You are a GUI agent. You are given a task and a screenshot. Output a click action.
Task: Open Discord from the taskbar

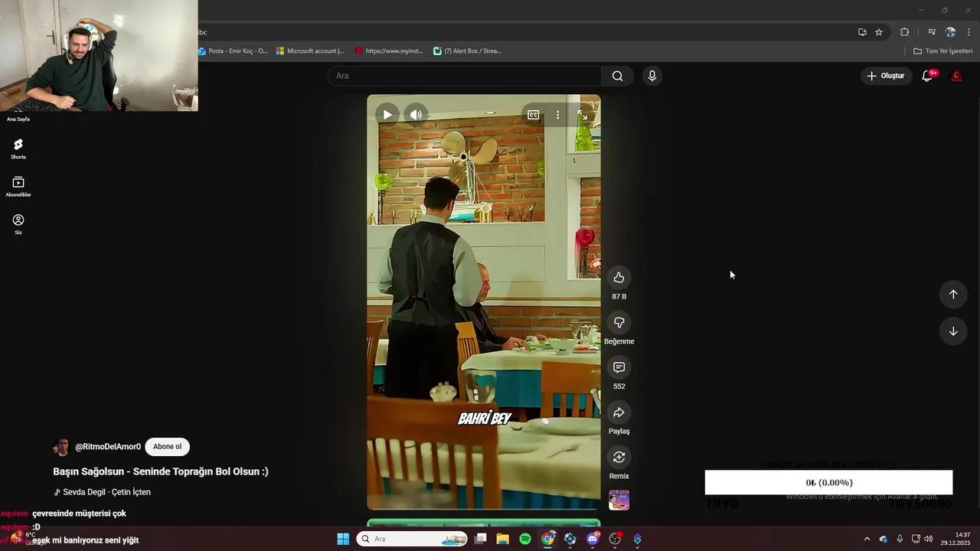click(593, 539)
